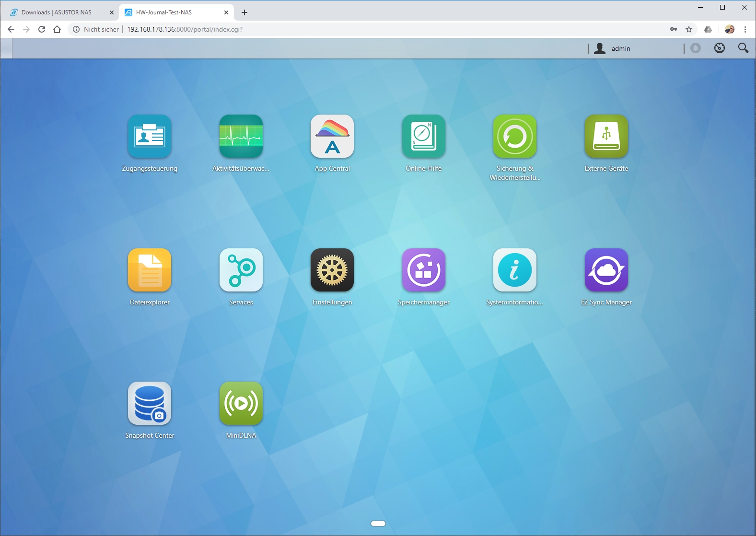This screenshot has height=536, width=756.
Task: Launch the Dateiexplorer
Action: (x=150, y=270)
